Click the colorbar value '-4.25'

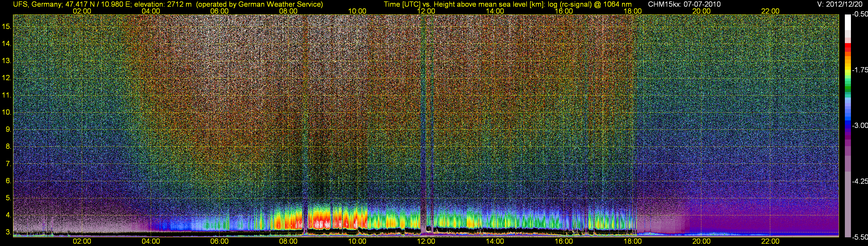coord(860,181)
